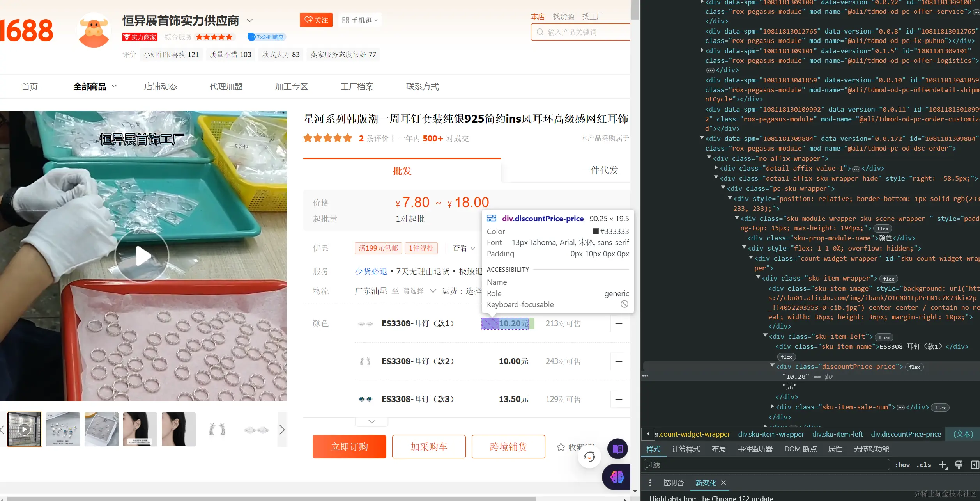Click 立即订购 to order now
980x501 pixels.
349,447
